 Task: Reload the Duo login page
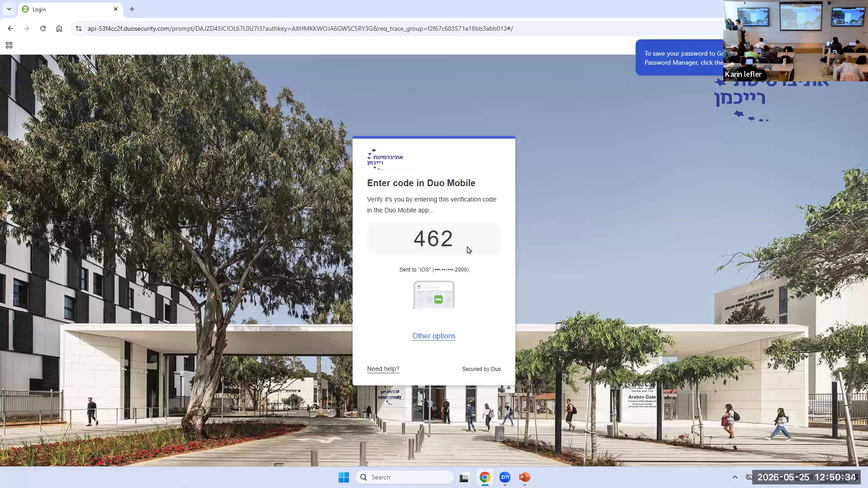point(43,28)
